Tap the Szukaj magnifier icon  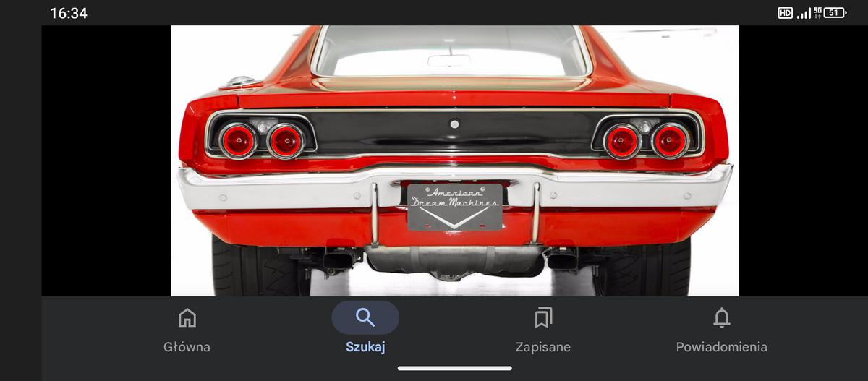365,317
